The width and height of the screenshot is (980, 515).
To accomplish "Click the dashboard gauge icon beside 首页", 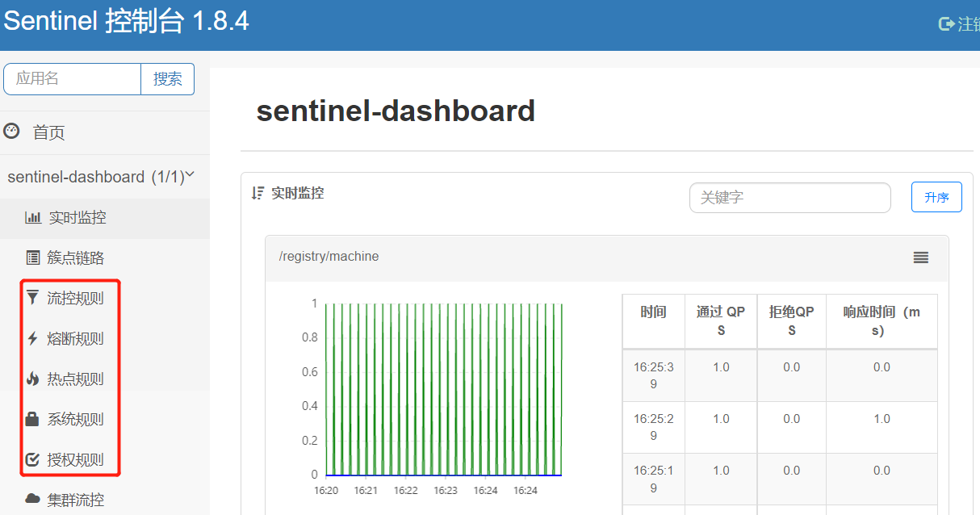I will point(11,131).
